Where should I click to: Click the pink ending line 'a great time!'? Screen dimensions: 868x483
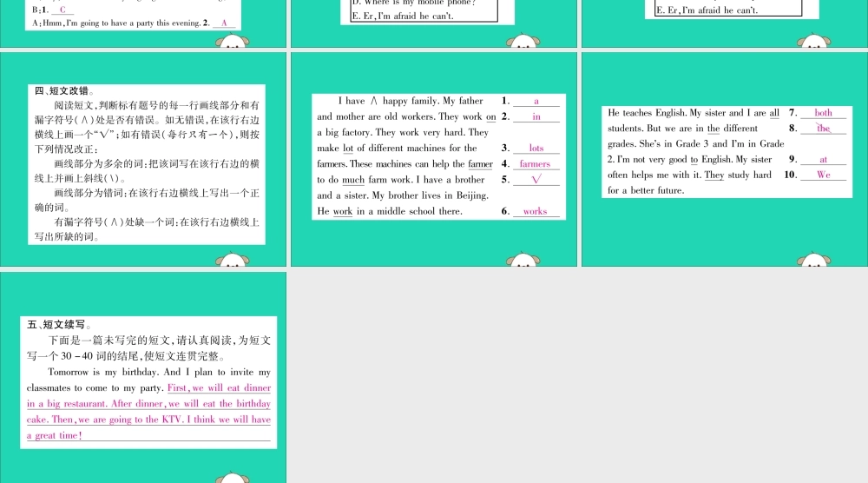54,435
